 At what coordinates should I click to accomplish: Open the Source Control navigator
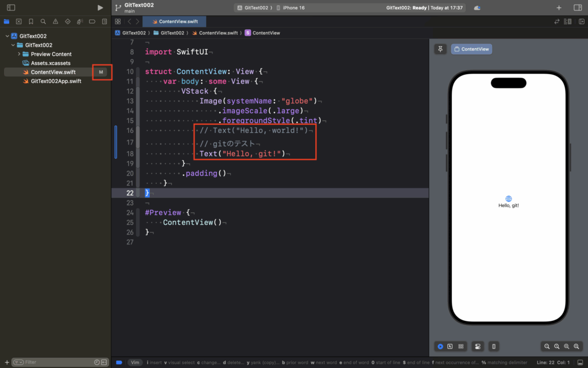click(19, 21)
